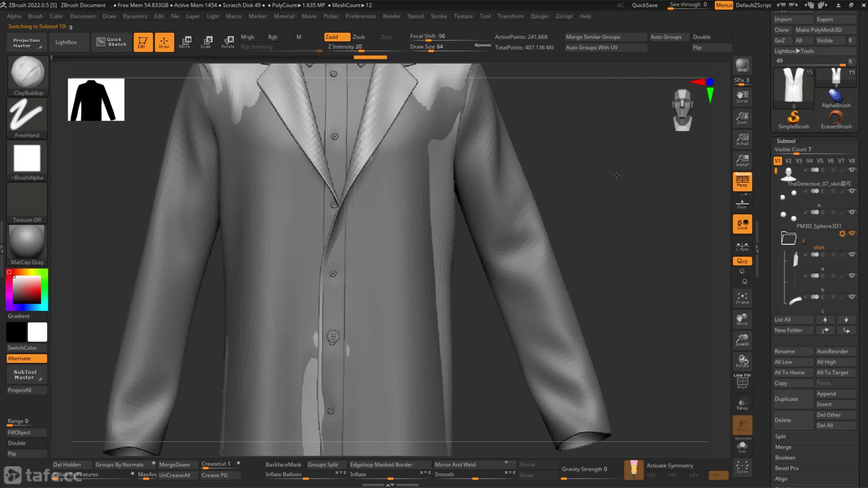Hide TheDetective_07_skin subtool with eye

tap(852, 170)
